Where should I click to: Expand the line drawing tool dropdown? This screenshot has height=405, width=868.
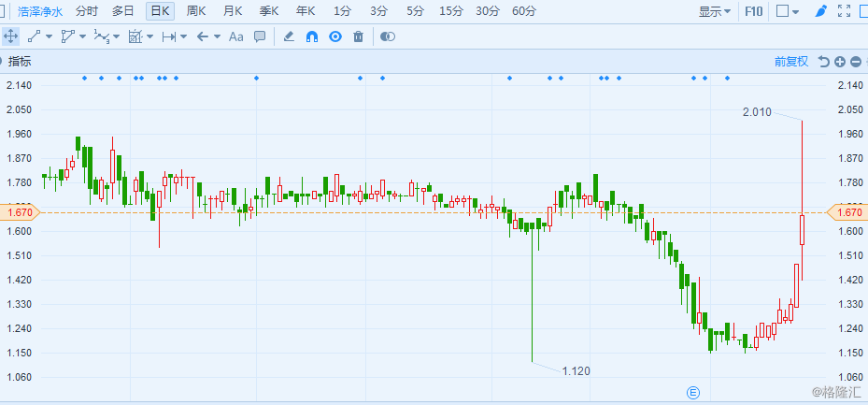coord(49,36)
